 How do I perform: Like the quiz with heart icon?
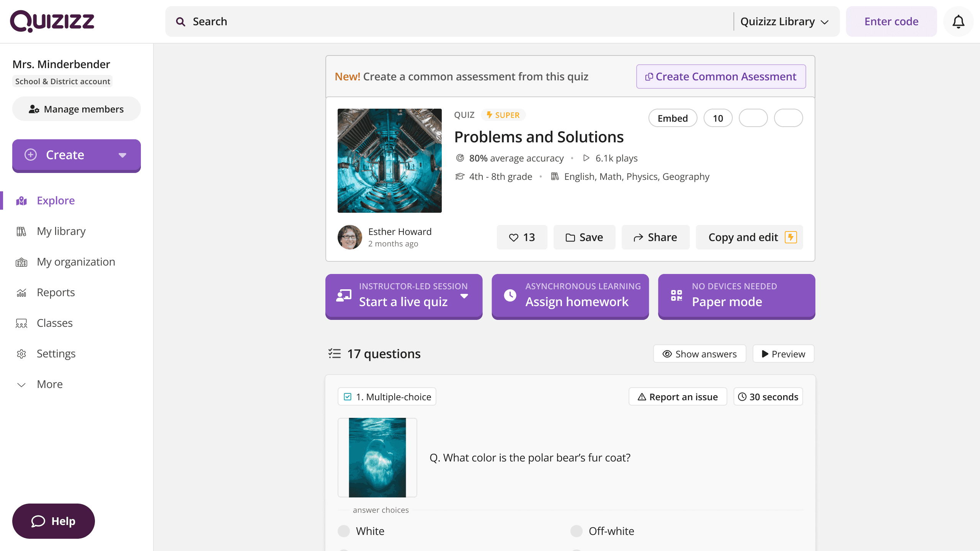click(x=522, y=237)
